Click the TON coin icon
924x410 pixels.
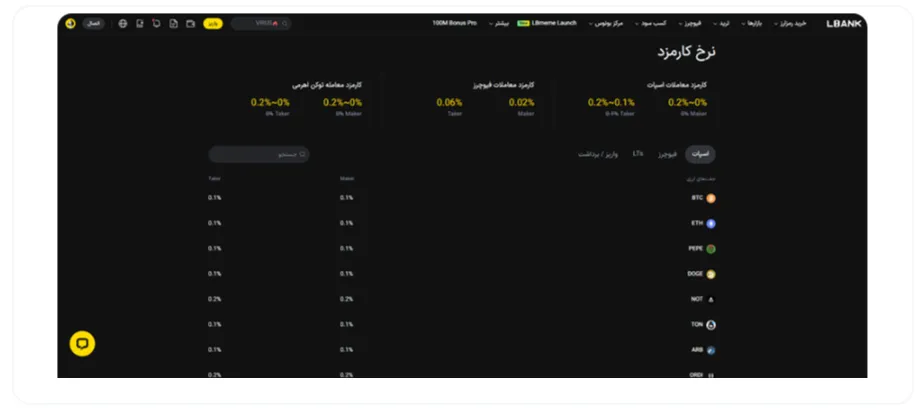click(711, 325)
